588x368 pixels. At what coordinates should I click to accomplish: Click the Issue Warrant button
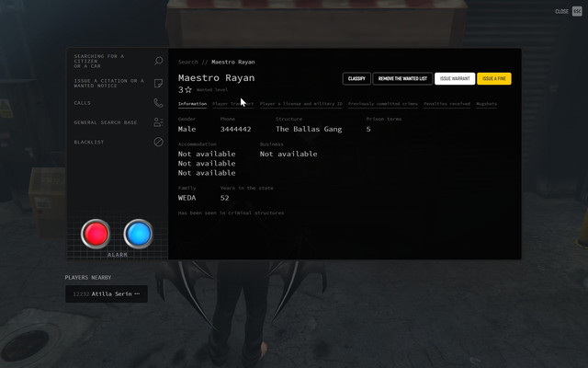[455, 79]
